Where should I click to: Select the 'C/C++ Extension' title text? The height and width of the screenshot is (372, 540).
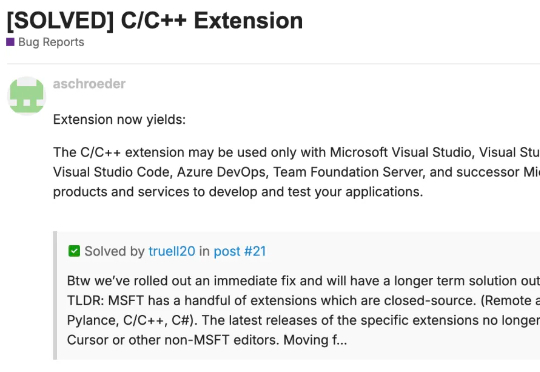pos(212,21)
